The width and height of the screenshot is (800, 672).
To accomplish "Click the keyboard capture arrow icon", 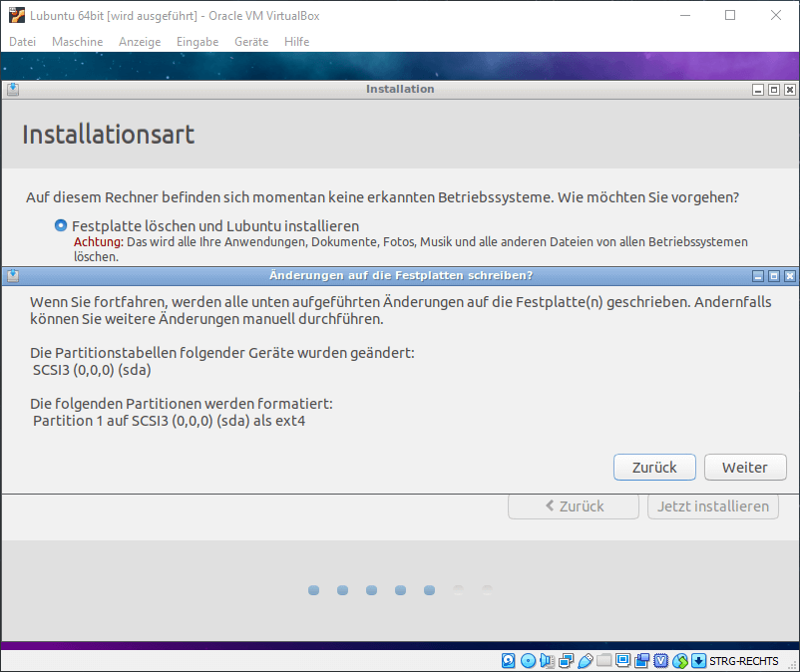I will pyautogui.click(x=698, y=661).
